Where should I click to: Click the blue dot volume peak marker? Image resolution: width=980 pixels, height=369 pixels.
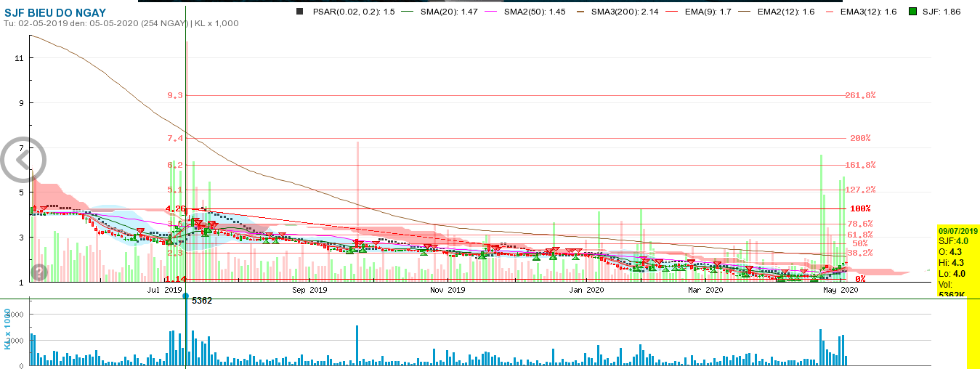[186, 296]
